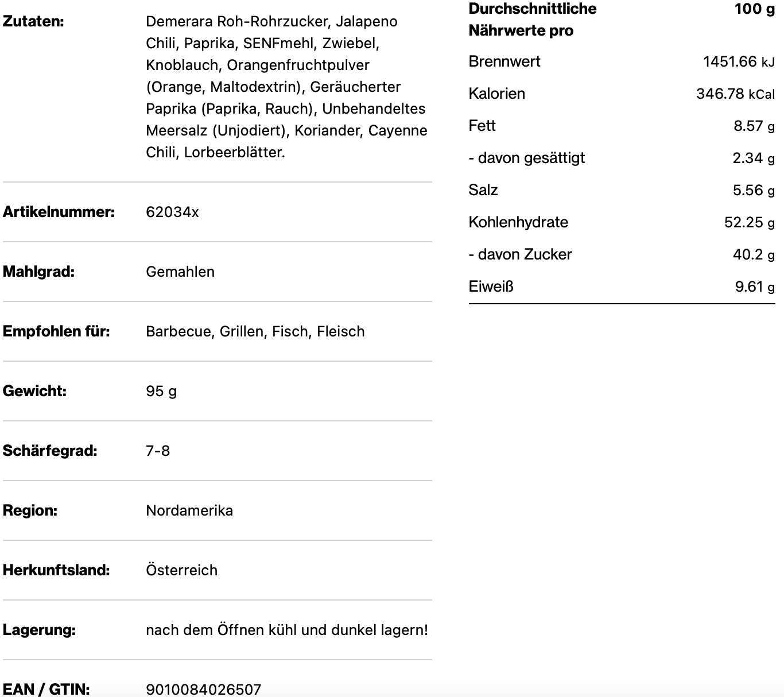Viewport: 784px width, 697px height.
Task: Click the Österreich origin value
Action: point(181,570)
